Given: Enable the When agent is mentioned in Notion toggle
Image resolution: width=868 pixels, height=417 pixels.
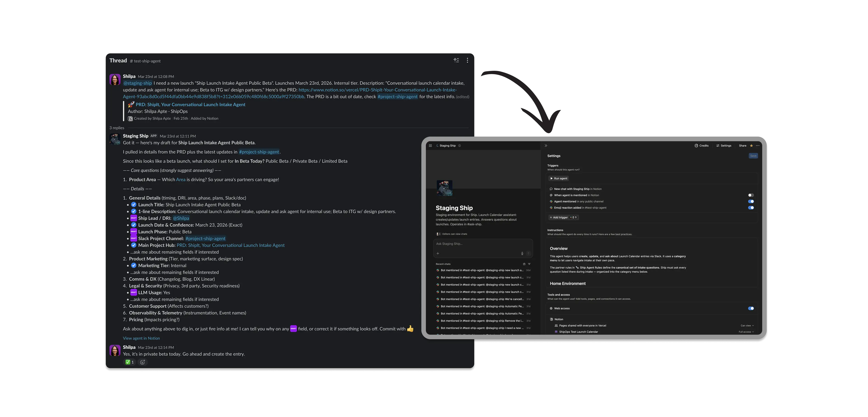Looking at the screenshot, I should click(751, 195).
